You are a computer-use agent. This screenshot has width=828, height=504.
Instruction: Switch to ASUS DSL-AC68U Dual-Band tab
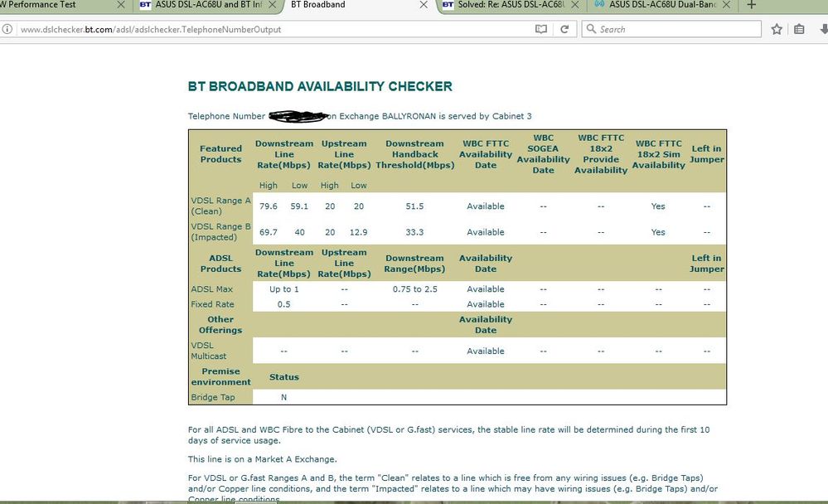point(662,5)
